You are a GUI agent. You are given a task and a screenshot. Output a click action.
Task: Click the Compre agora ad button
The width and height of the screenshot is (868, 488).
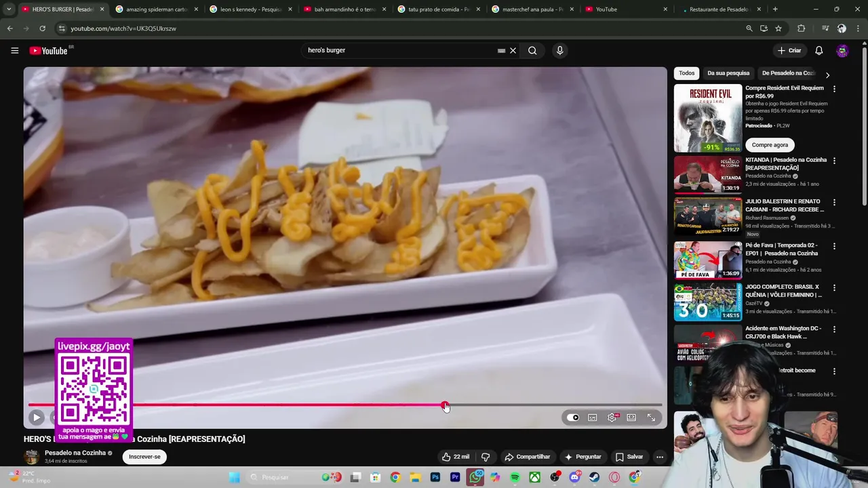[x=770, y=144]
